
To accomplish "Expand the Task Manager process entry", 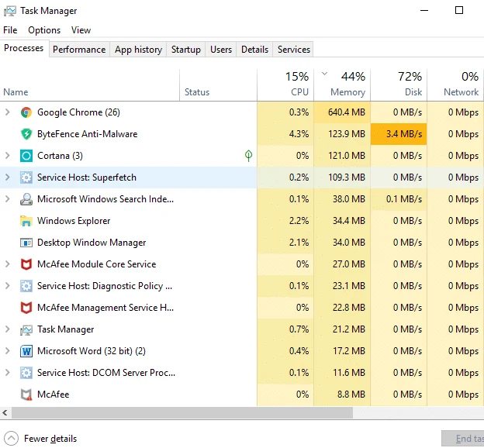I will tap(8, 329).
